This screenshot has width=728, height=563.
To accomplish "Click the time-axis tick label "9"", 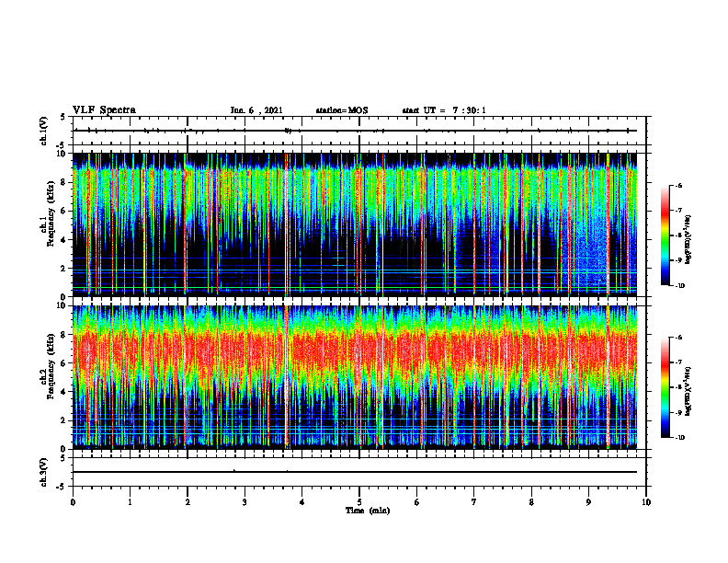I will pos(588,502).
